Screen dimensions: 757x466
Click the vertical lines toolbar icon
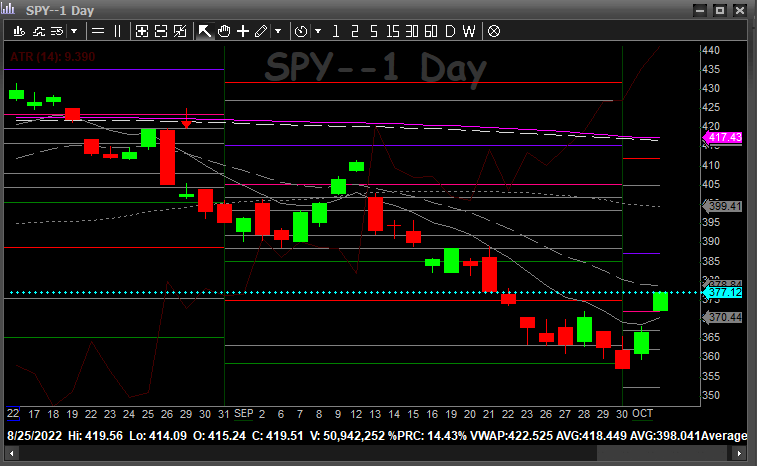point(117,31)
